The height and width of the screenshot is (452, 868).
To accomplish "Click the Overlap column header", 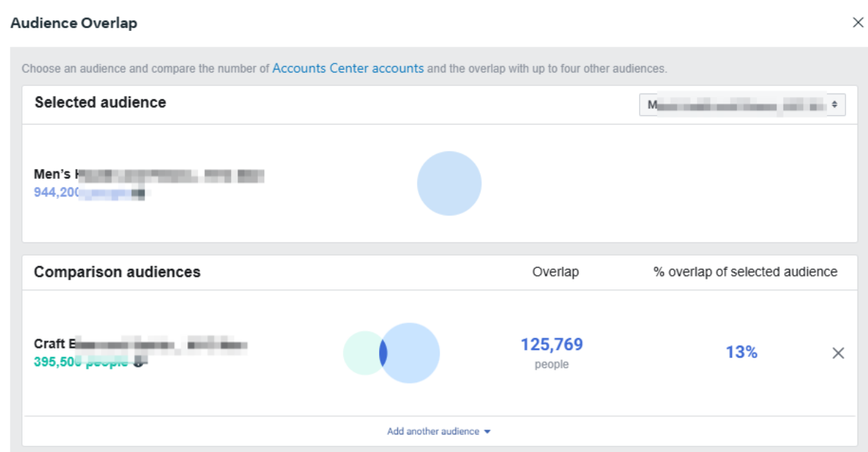I will point(555,272).
